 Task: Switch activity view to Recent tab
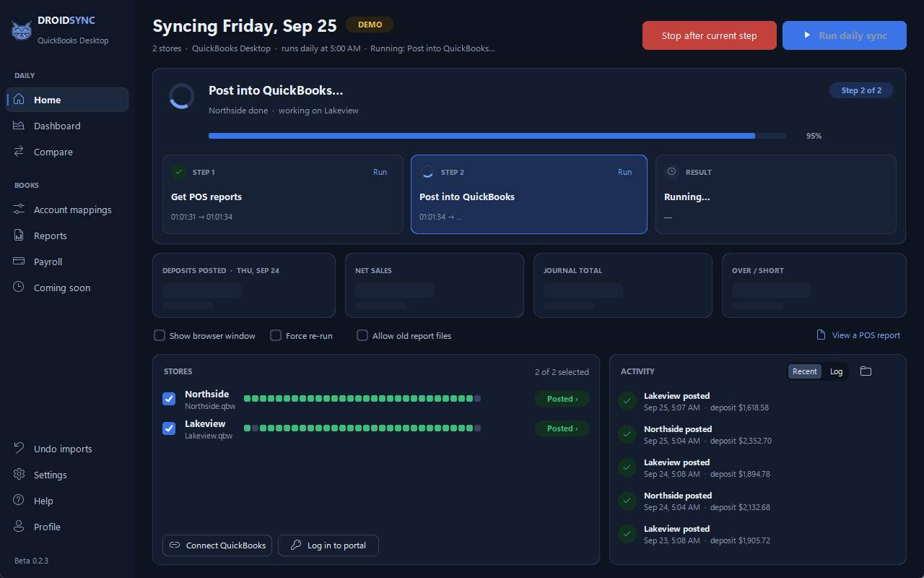[x=805, y=371]
